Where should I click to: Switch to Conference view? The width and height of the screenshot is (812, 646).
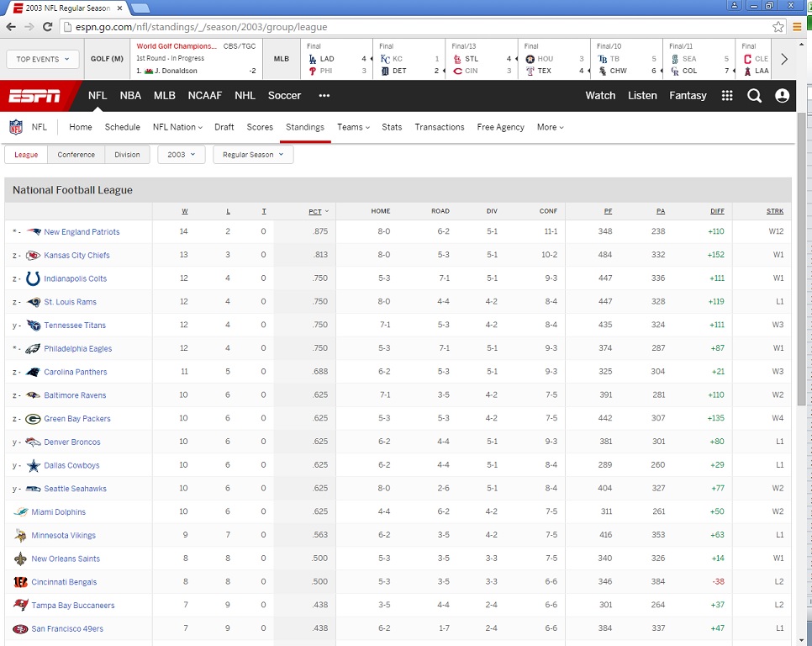tap(76, 155)
